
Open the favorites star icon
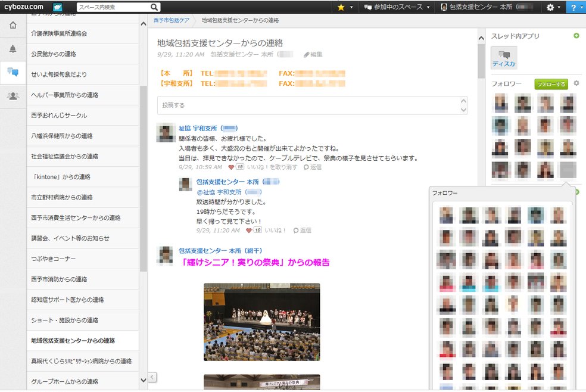341,7
